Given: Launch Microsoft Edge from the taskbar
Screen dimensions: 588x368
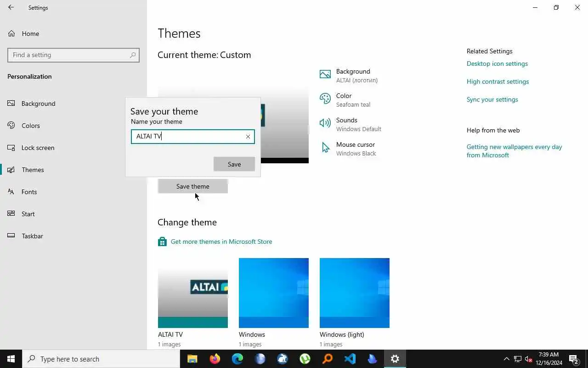Looking at the screenshot, I should (237, 359).
